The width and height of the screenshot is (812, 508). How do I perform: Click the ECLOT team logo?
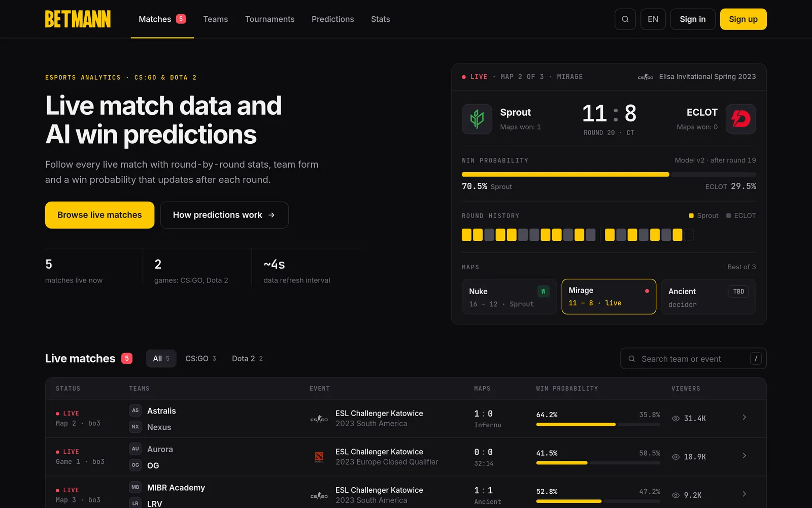[x=741, y=119]
